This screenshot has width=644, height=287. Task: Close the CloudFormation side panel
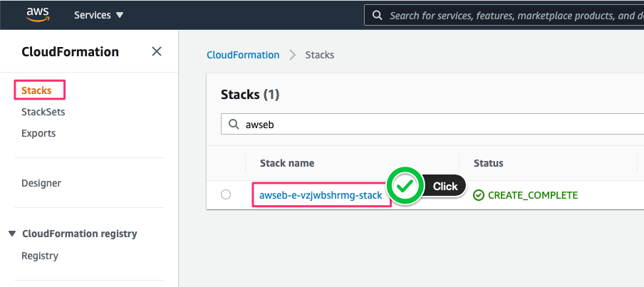click(x=157, y=51)
